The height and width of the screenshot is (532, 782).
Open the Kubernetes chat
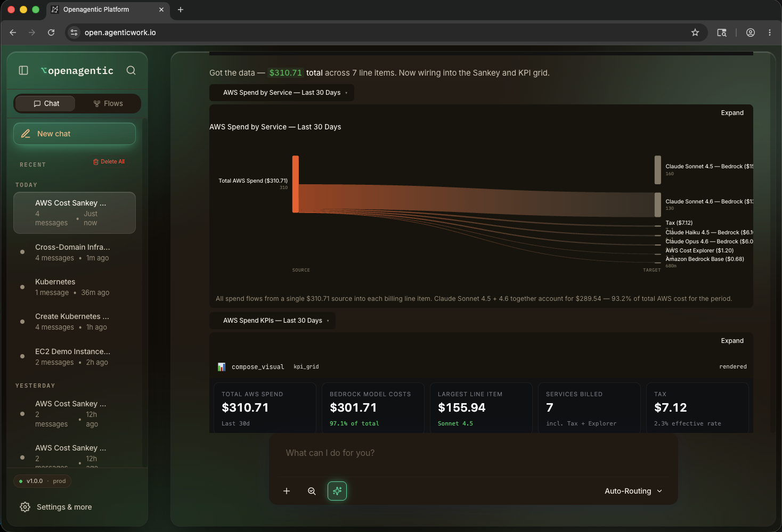point(75,287)
